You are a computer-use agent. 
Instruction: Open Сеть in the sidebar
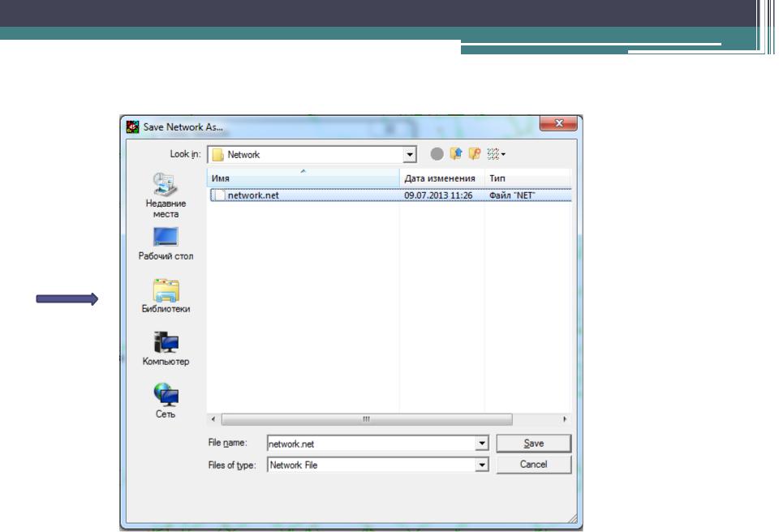pyautogui.click(x=166, y=401)
